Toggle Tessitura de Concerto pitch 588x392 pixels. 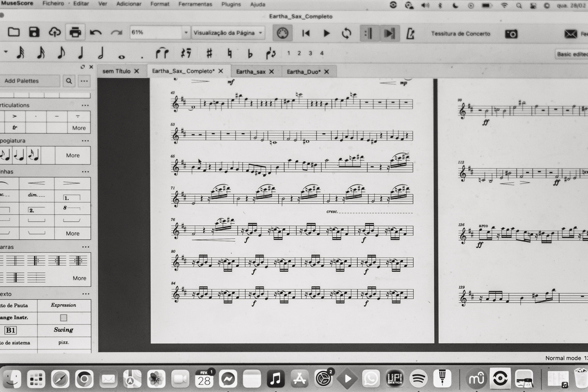pyautogui.click(x=460, y=34)
